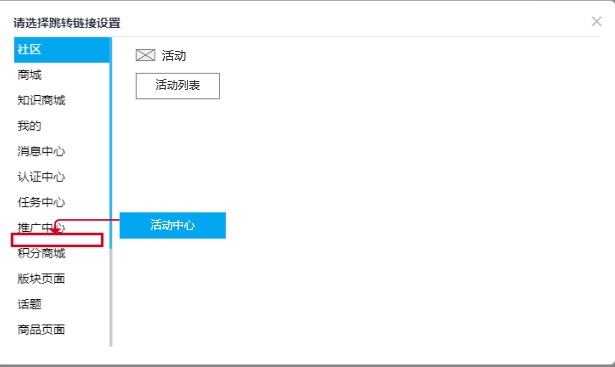
Task: Select 商品页面 in the sidebar
Action: coord(41,330)
